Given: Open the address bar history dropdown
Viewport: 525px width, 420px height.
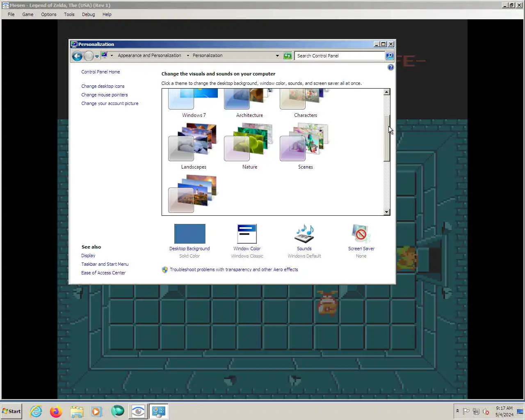Looking at the screenshot, I should pyautogui.click(x=277, y=56).
